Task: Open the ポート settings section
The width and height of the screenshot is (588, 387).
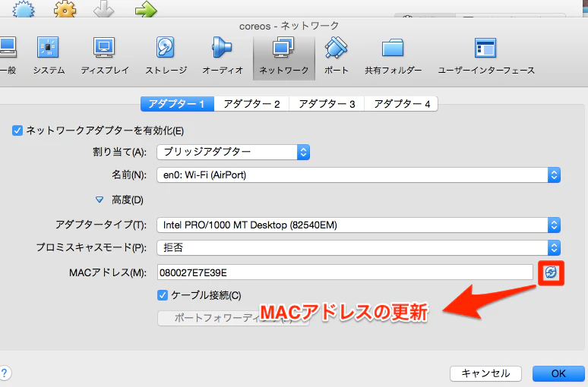Action: pos(336,56)
